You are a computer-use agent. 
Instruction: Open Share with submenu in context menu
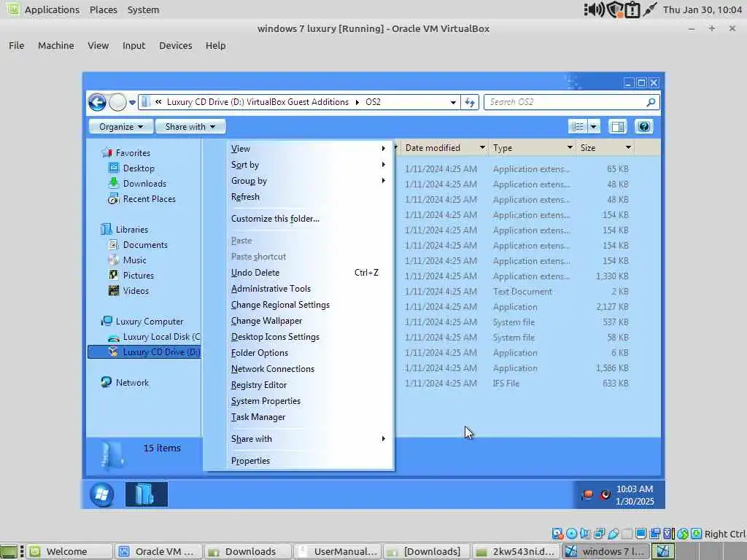coord(309,439)
